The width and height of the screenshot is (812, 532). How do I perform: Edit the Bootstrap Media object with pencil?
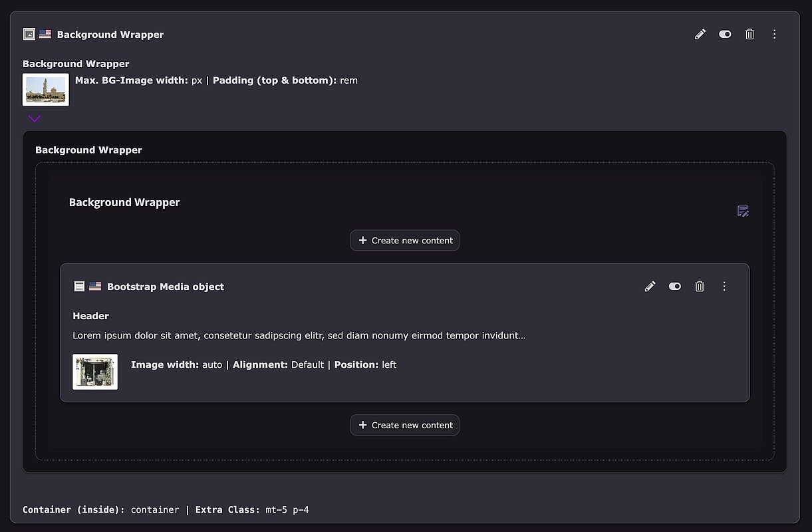click(x=650, y=287)
